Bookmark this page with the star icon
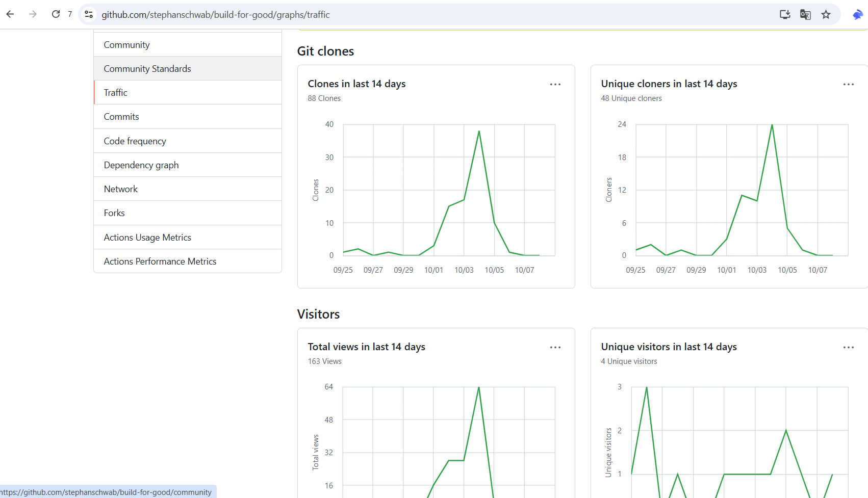 pos(826,14)
